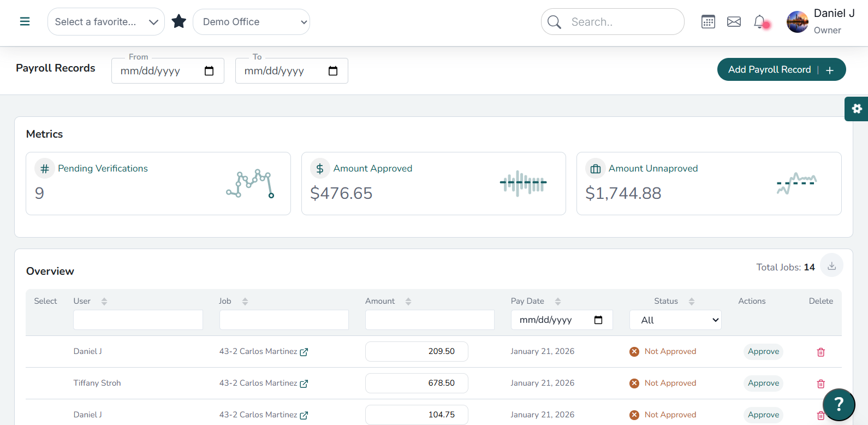
Task: Expand the Status filter set to All
Action: (x=675, y=320)
